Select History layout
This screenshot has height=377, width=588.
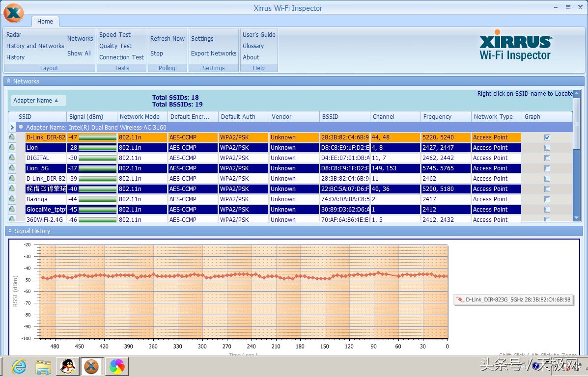click(x=15, y=57)
